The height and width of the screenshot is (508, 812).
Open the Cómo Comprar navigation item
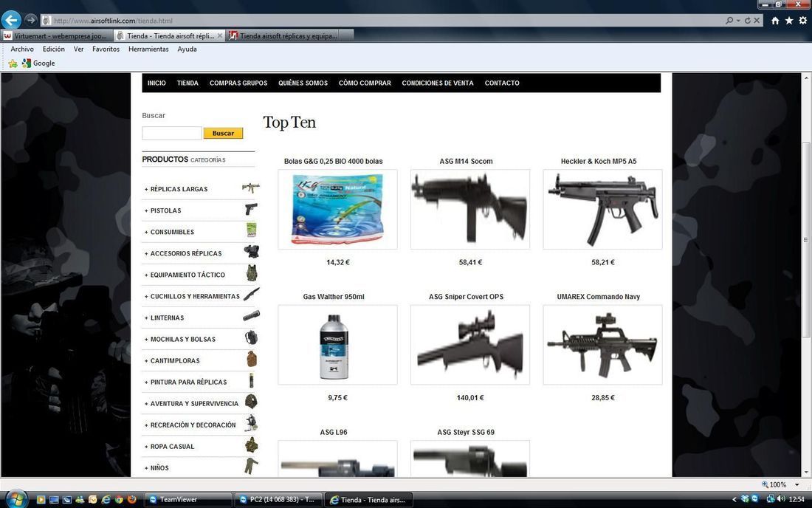click(365, 83)
